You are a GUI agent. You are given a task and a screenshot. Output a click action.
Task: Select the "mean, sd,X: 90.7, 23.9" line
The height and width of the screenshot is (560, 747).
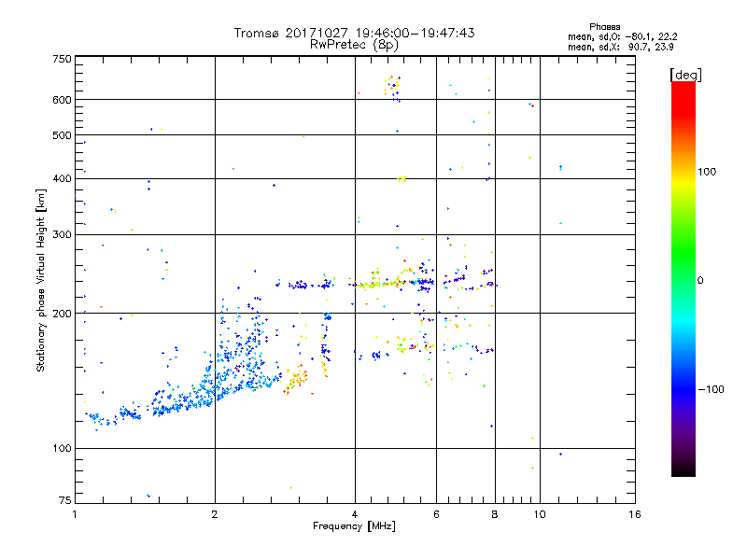620,47
